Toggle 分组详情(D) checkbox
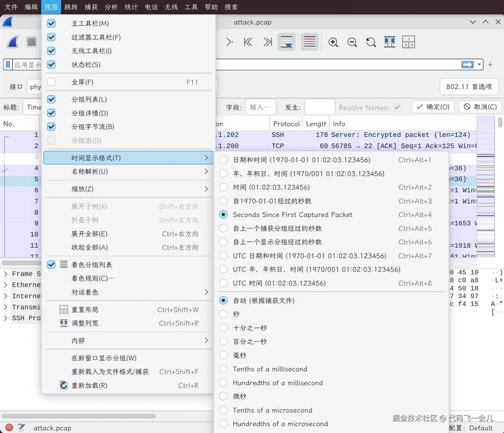Image resolution: width=504 pixels, height=433 pixels. [51, 113]
